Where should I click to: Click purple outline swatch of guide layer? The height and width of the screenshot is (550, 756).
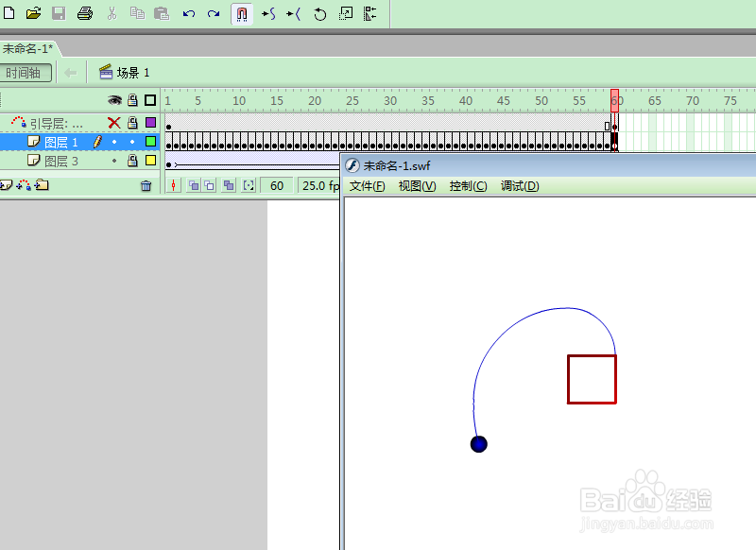(x=151, y=123)
